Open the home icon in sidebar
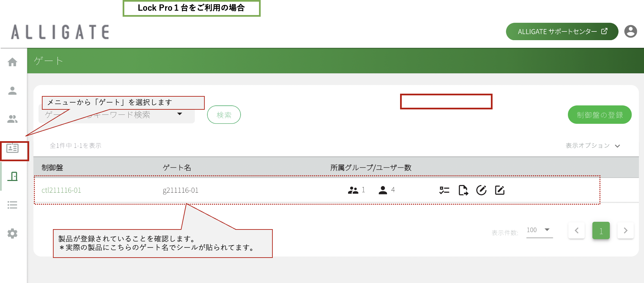The image size is (644, 283). point(12,62)
